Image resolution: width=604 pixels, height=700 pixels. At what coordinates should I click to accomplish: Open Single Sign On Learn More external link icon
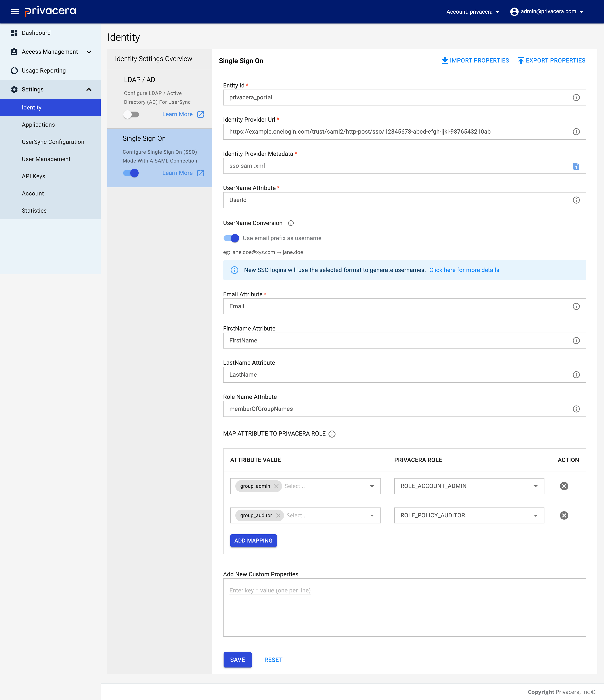pyautogui.click(x=200, y=173)
